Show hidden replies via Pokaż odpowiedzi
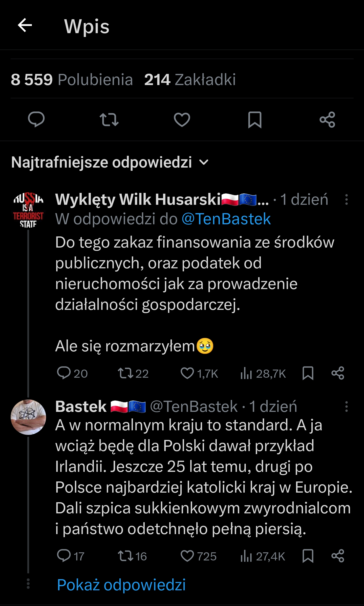 (x=121, y=585)
